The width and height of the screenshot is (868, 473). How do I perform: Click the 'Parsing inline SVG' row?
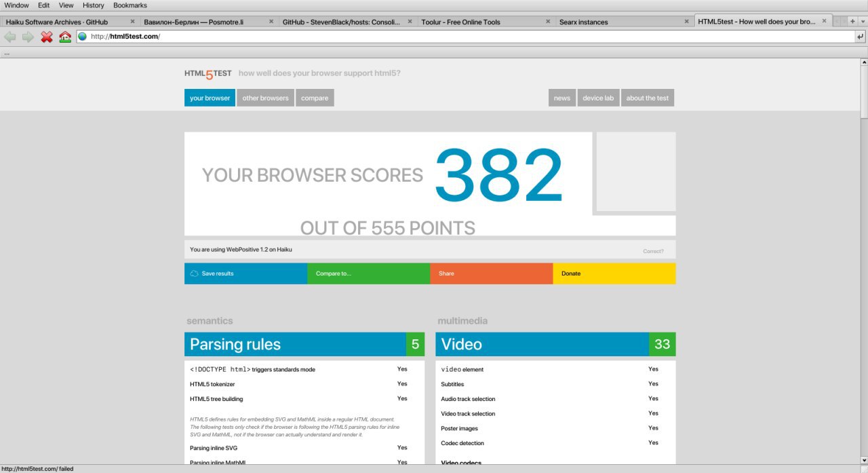coord(304,448)
